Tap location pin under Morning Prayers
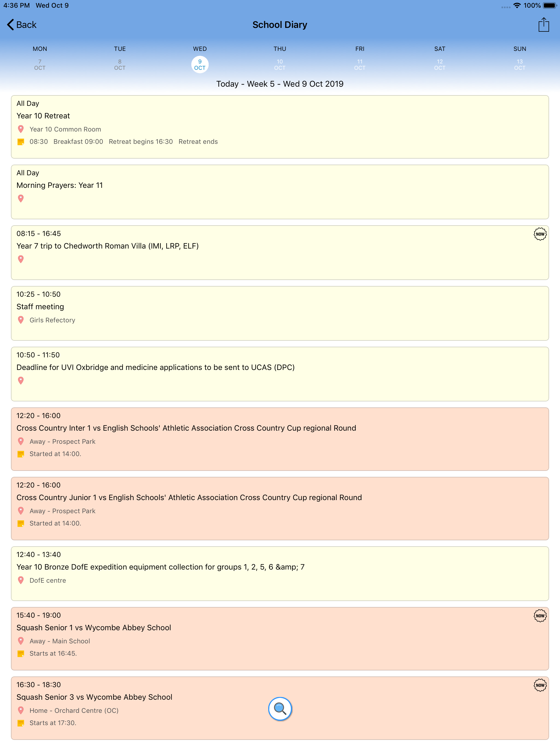The width and height of the screenshot is (560, 747). click(x=21, y=199)
